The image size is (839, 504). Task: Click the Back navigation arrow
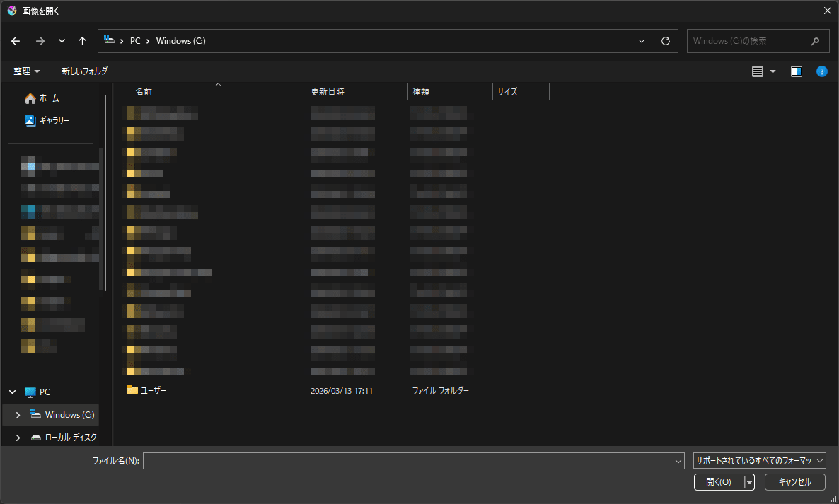[x=16, y=41]
